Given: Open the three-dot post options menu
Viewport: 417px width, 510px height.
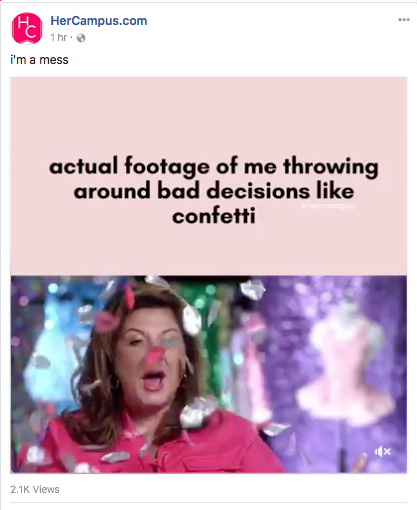Looking at the screenshot, I should point(404,20).
